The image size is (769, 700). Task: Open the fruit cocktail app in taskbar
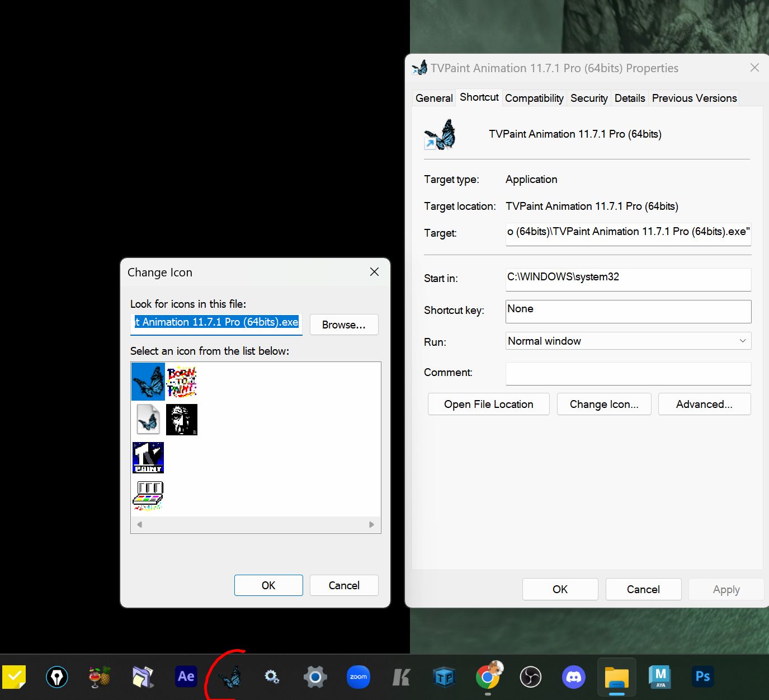point(100,677)
